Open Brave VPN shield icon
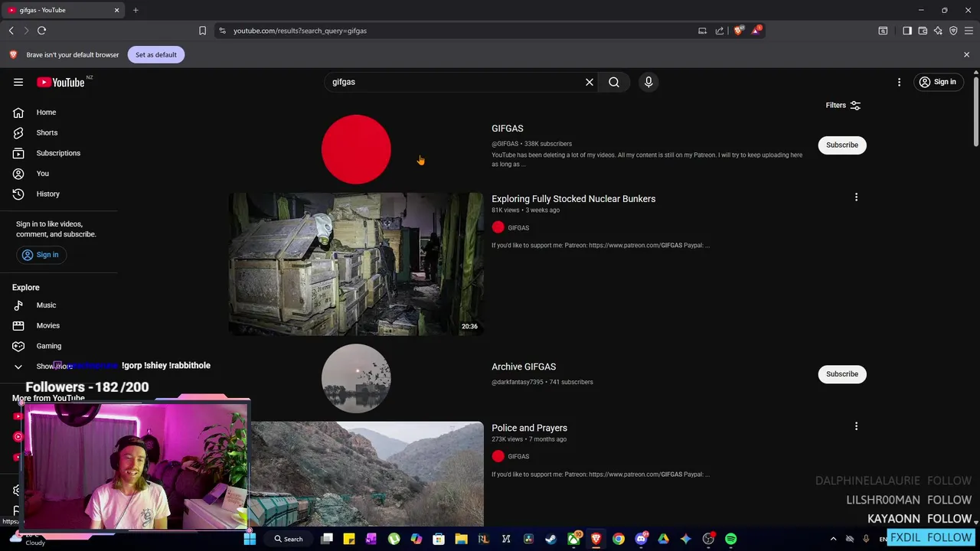Image resolution: width=980 pixels, height=551 pixels. pos(953,31)
